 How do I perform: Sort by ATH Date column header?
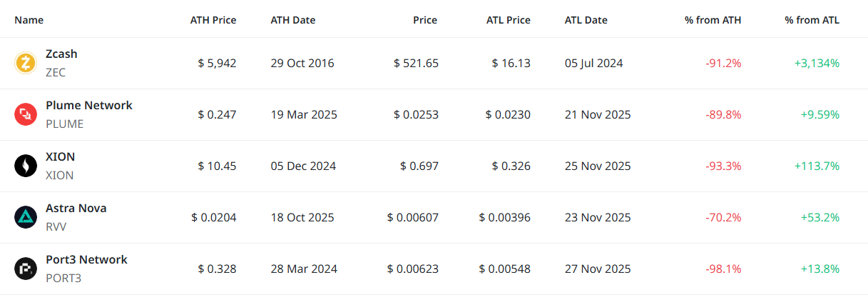pos(292,20)
